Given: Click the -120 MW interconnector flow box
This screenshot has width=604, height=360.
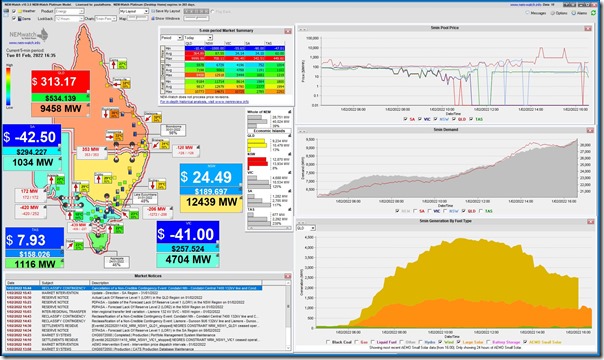Looking at the screenshot, I should 186,150.
